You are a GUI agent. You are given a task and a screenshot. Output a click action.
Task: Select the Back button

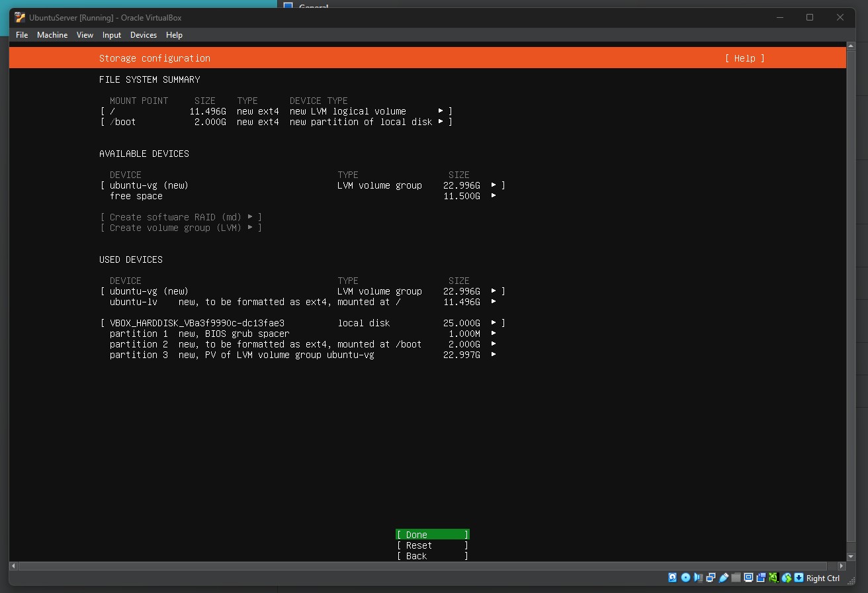[432, 556]
